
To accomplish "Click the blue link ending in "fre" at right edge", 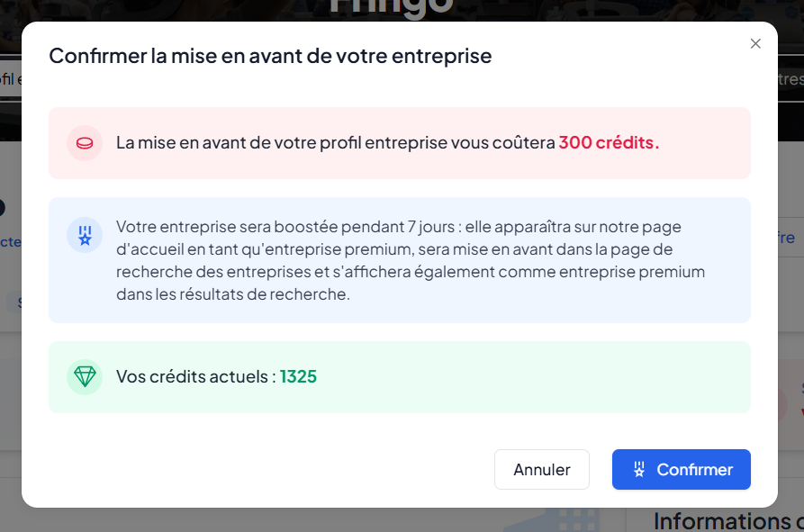I will (786, 238).
